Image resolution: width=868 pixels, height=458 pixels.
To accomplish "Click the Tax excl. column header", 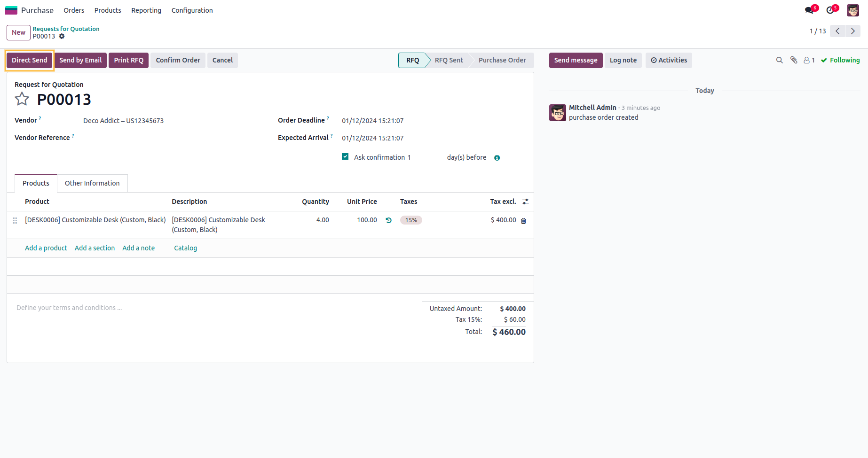I will (503, 202).
